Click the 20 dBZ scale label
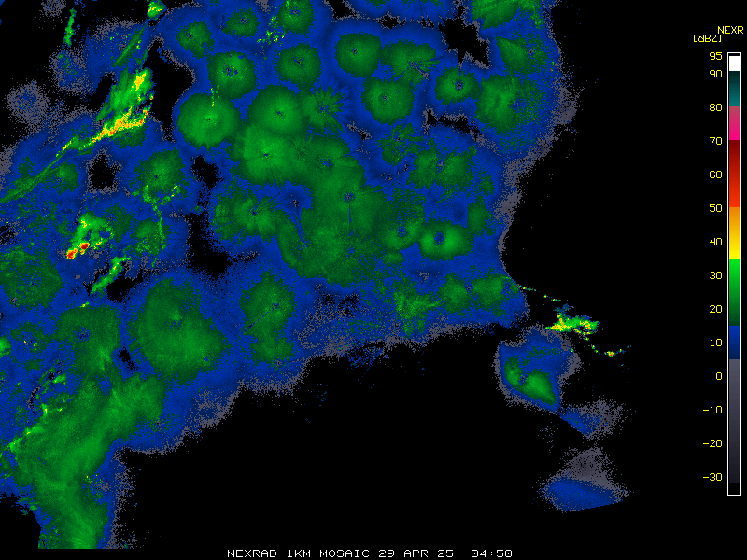Viewport: 747px width, 560px height. (x=715, y=309)
